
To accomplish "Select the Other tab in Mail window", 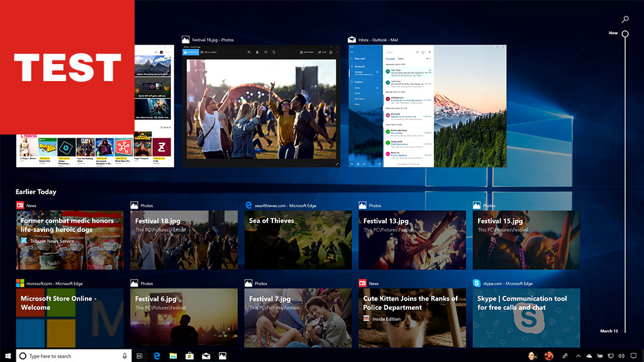I will coord(401,58).
